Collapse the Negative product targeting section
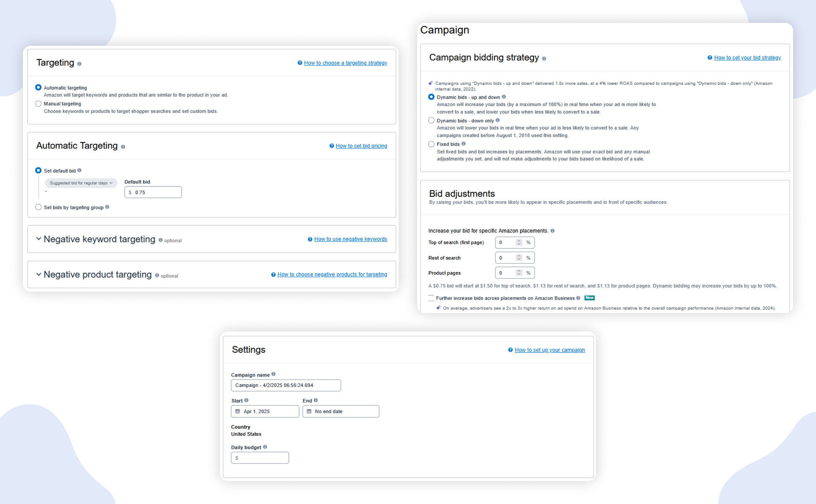Screen dimensions: 816x504 (39, 274)
